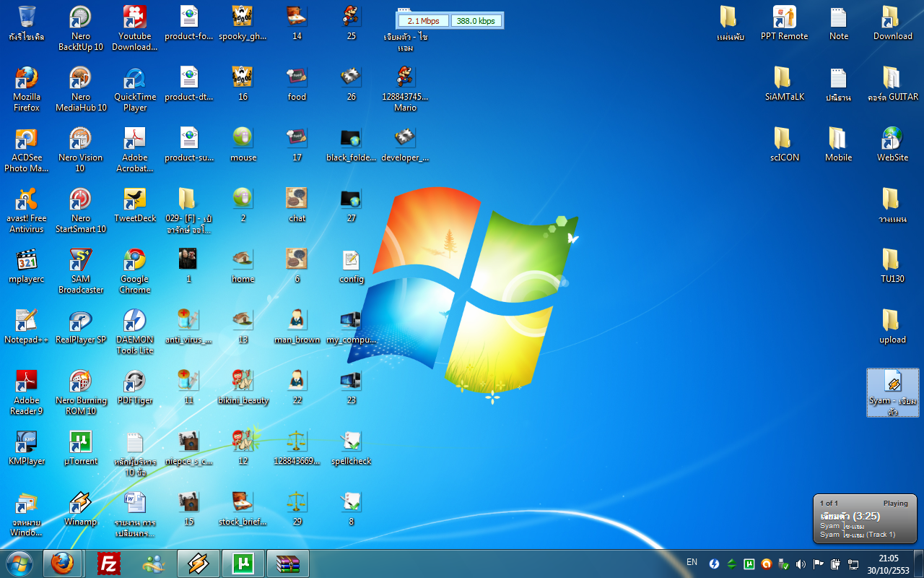Click the upload folder icon
The width and height of the screenshot is (924, 578).
pyautogui.click(x=893, y=326)
